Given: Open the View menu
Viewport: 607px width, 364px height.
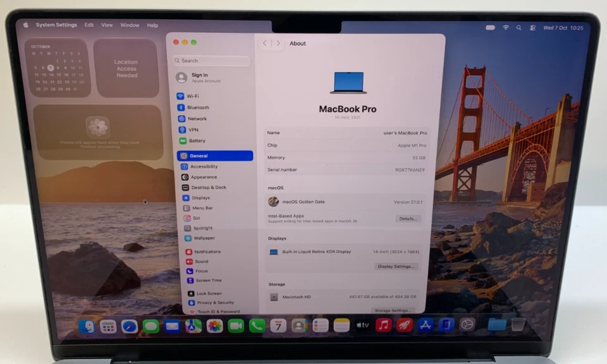Looking at the screenshot, I should point(107,25).
